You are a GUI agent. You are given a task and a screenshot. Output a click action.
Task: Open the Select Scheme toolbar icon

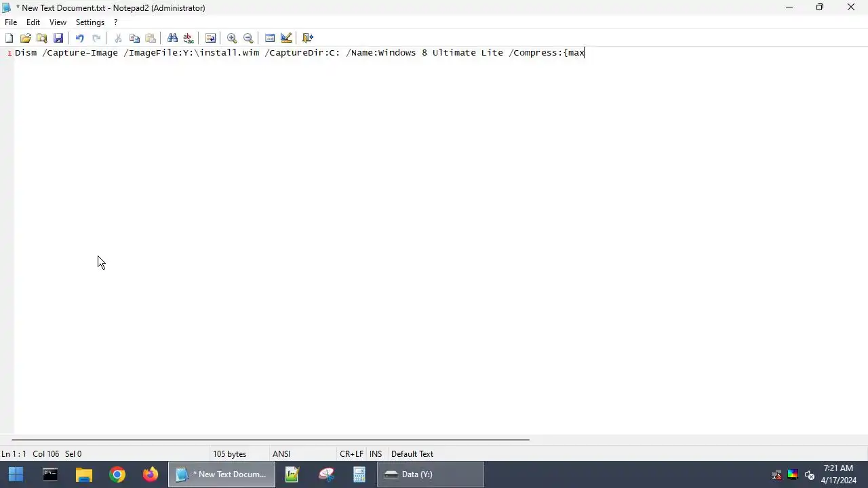tap(270, 38)
